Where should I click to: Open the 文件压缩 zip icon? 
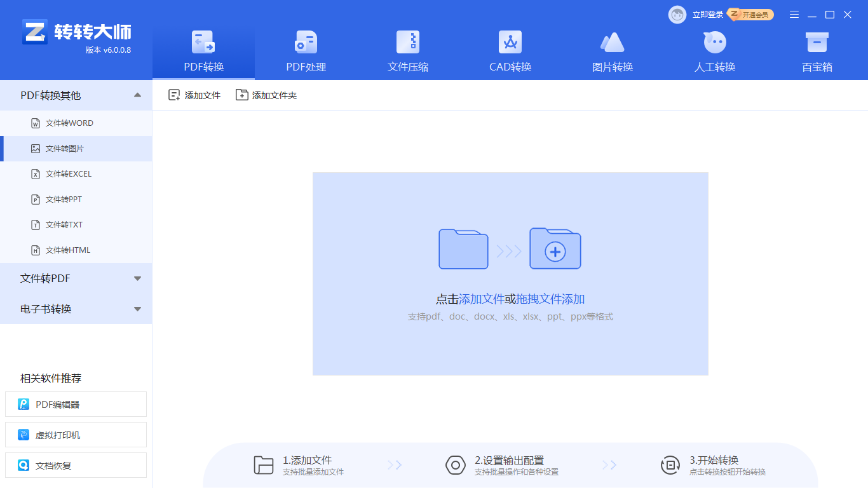(408, 42)
